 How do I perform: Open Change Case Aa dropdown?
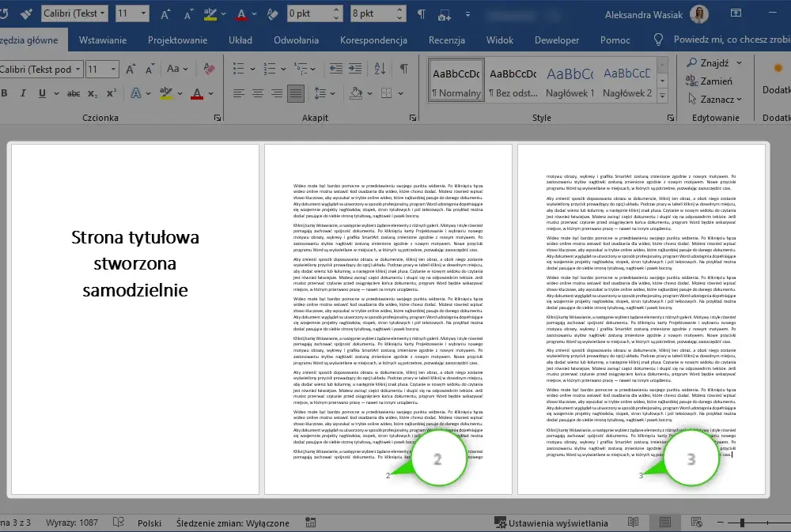point(177,69)
